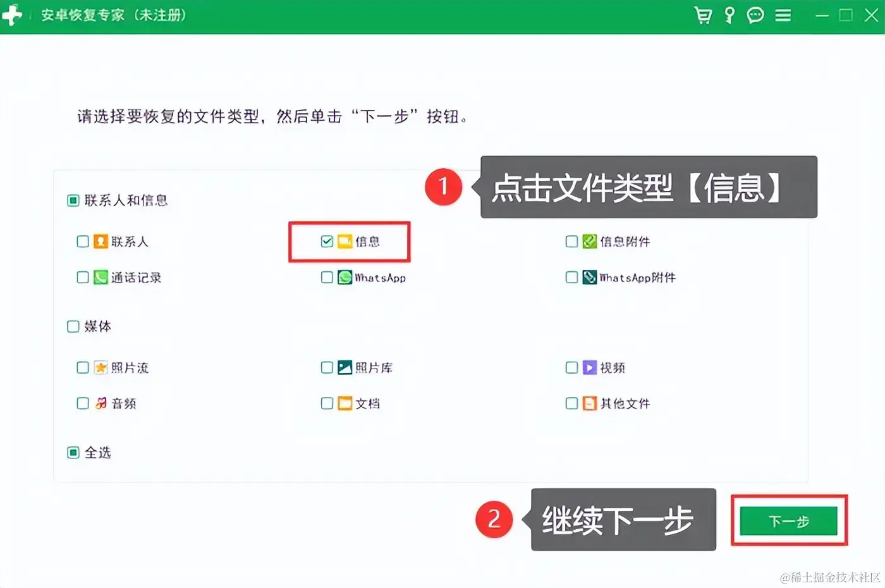Click the 其他文件 label text

(x=625, y=403)
